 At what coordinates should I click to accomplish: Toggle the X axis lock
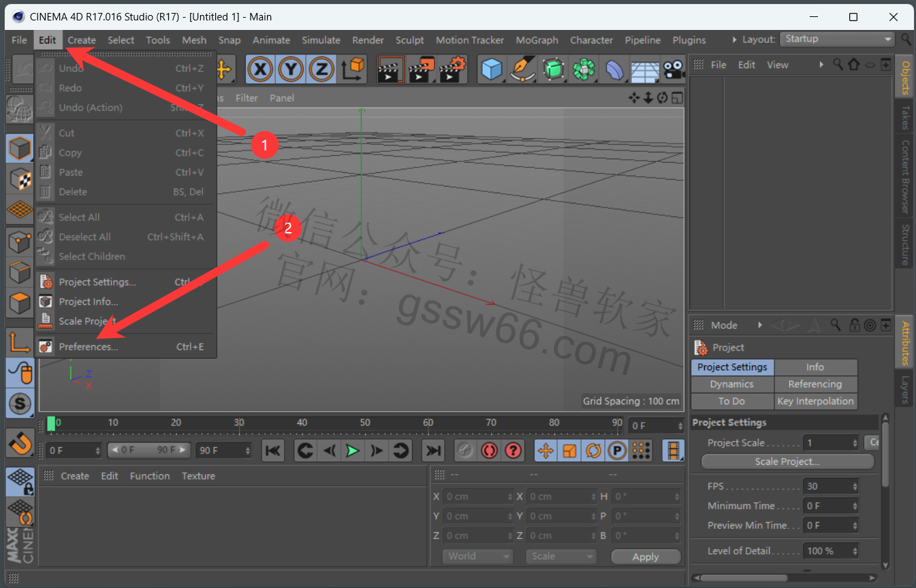click(261, 69)
